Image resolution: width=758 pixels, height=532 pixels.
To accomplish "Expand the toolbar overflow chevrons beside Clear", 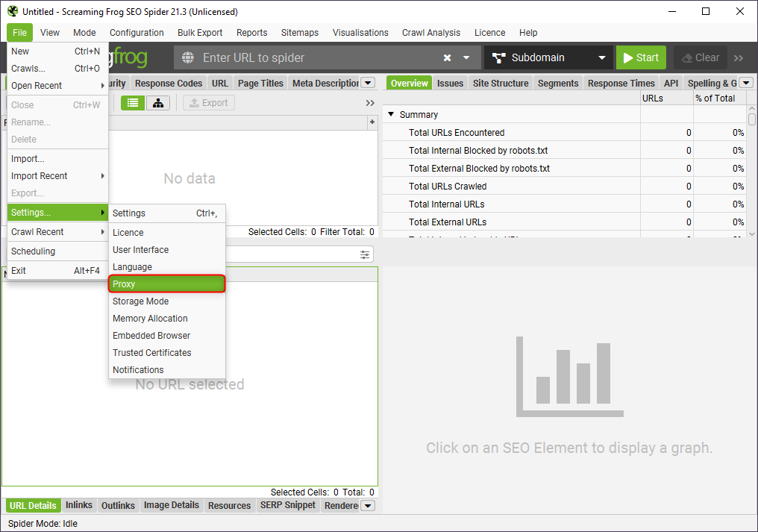I will [738, 58].
